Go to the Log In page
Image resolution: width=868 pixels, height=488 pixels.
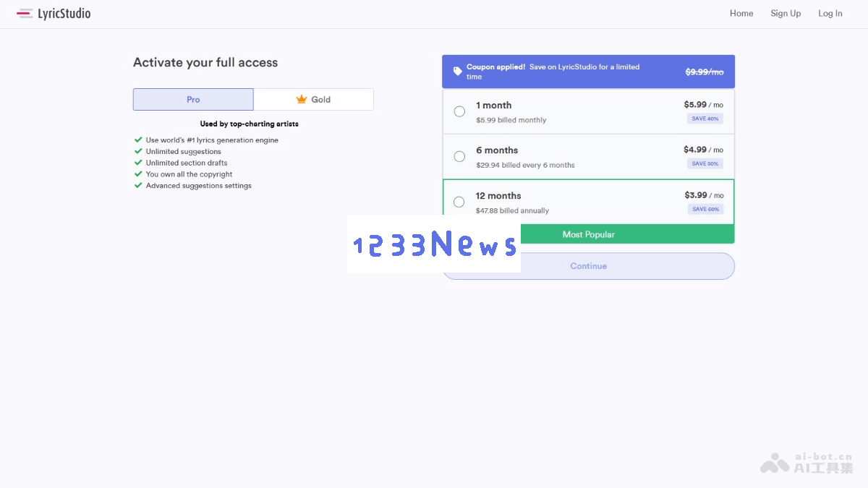[830, 14]
